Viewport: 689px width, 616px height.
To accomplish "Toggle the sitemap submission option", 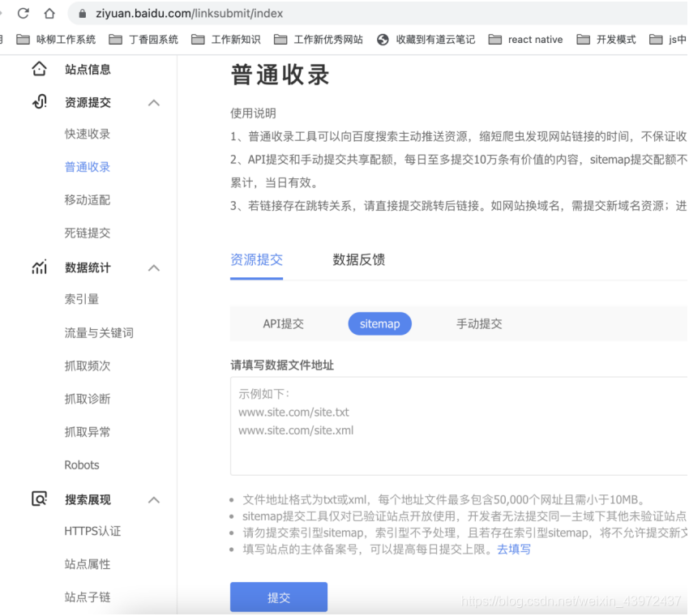I will (x=379, y=323).
